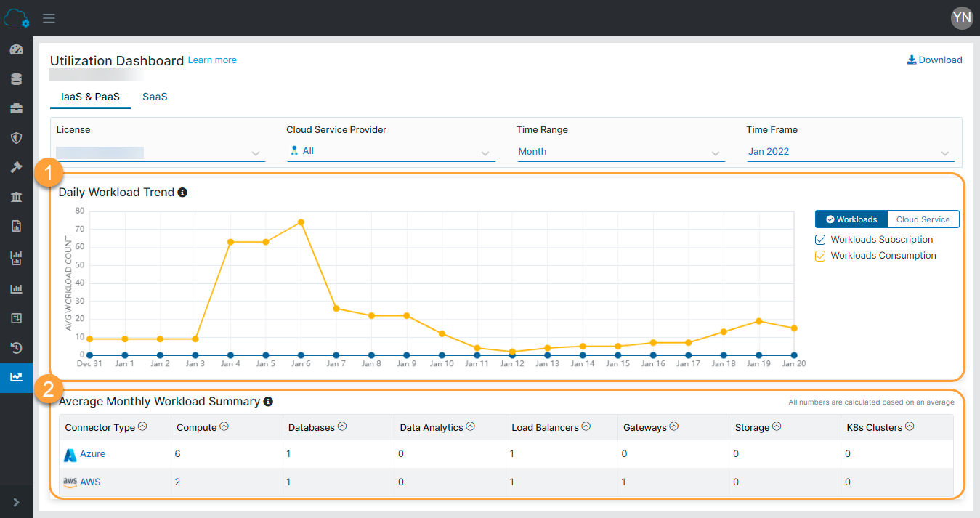Select the IaaS & PaaS tab
The width and height of the screenshot is (980, 518).
90,96
